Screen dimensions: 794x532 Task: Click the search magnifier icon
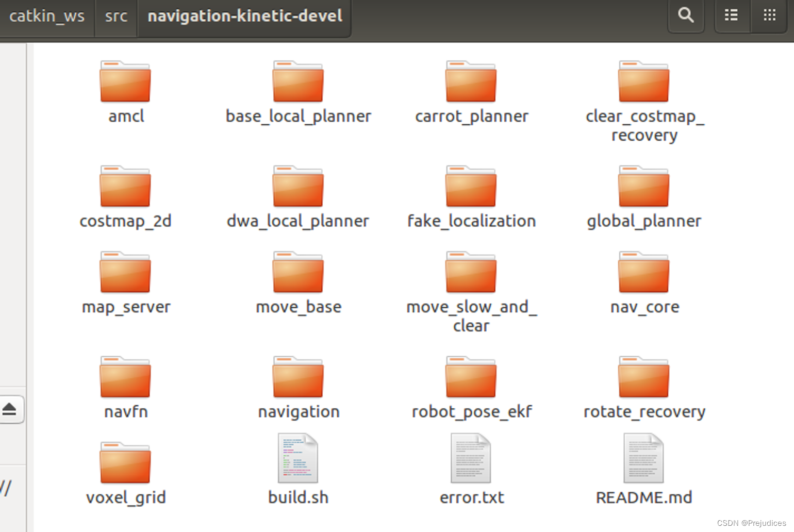(686, 15)
